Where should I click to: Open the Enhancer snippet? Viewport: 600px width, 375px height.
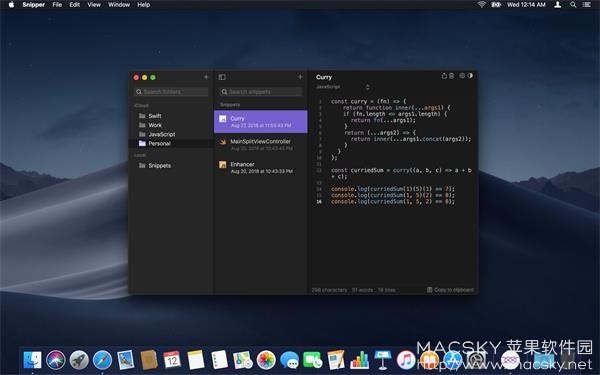tap(261, 168)
